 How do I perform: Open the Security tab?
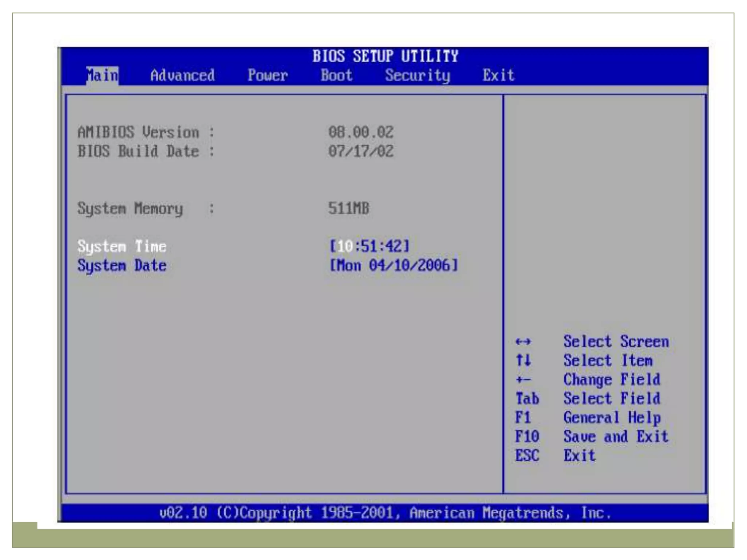point(418,75)
